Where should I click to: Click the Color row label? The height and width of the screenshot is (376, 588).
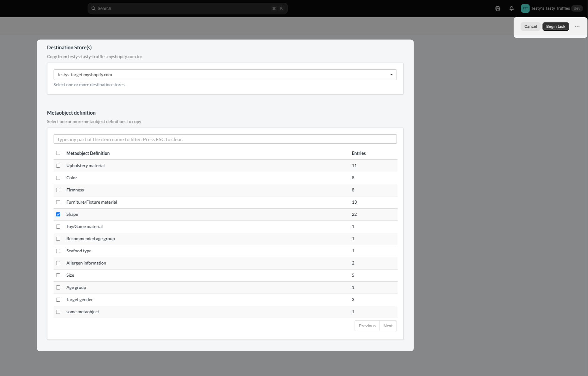pyautogui.click(x=72, y=178)
